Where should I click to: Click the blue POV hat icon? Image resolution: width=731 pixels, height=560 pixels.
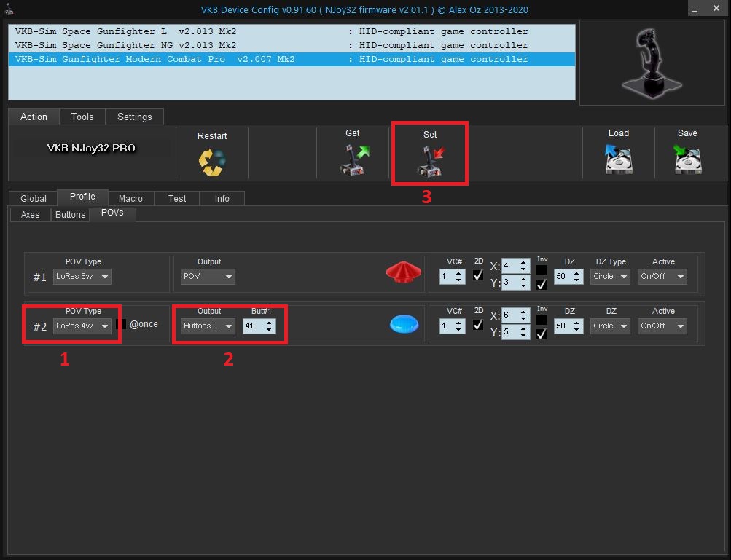[x=404, y=324]
